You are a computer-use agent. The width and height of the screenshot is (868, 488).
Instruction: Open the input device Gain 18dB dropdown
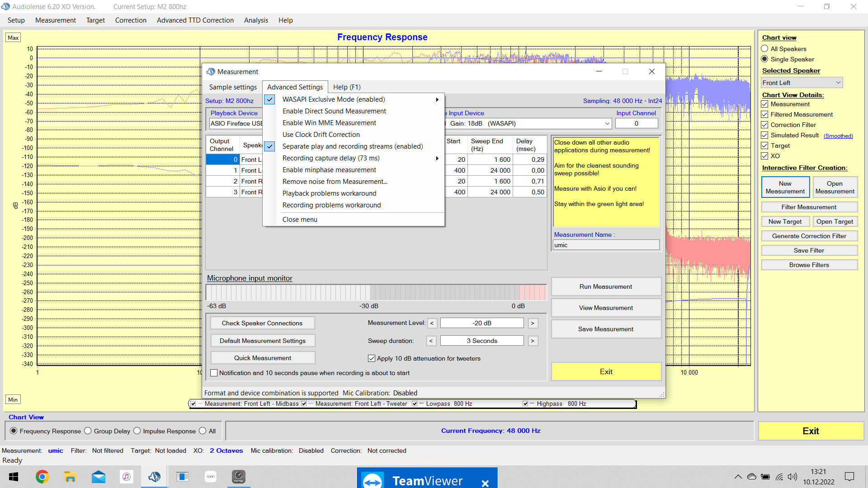point(607,123)
